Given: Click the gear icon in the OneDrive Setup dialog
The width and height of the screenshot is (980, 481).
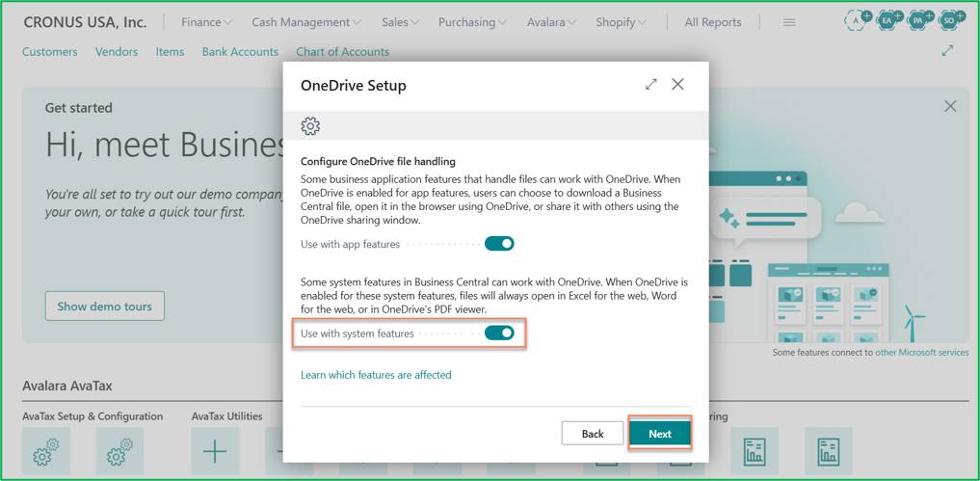Looking at the screenshot, I should click(x=310, y=126).
